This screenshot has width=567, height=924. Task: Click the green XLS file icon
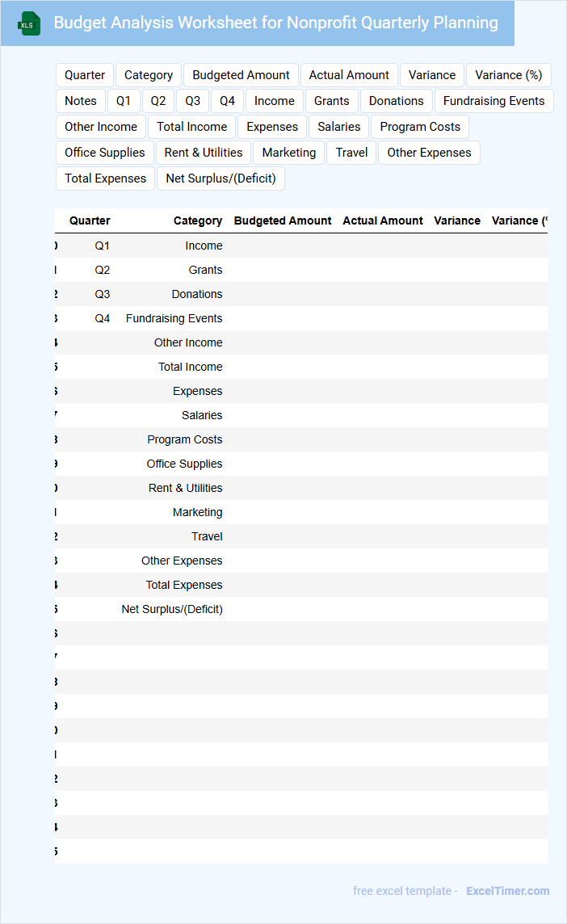(x=30, y=23)
